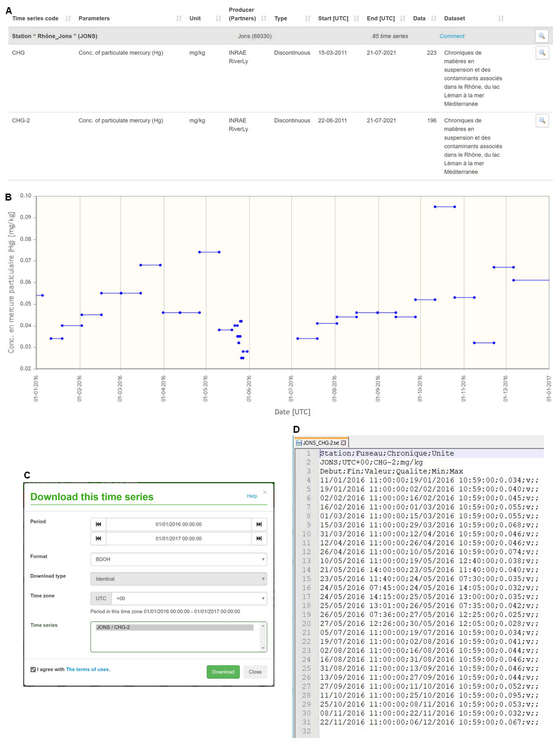
Task: Open the Comment link for the Jons station
Action: (451, 36)
